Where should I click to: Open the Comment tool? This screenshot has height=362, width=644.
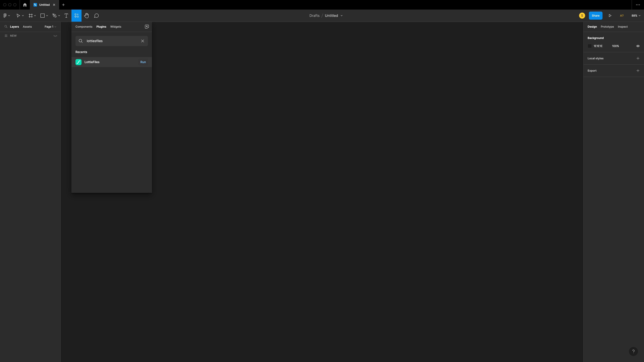click(96, 15)
